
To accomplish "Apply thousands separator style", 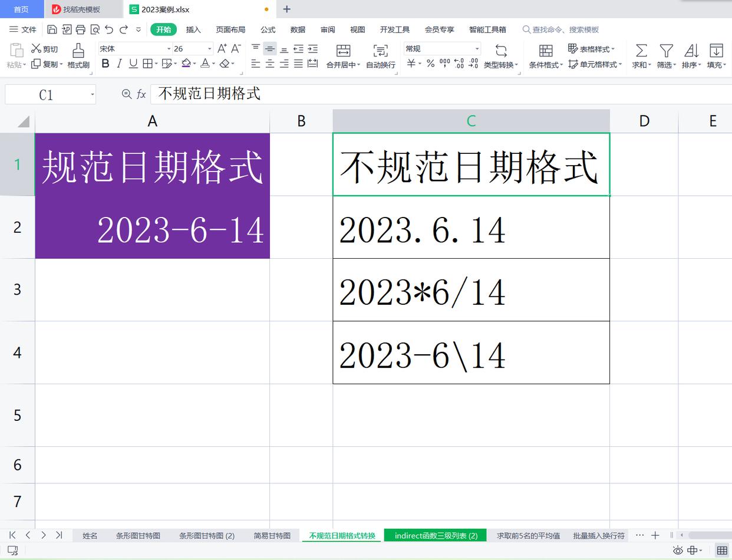I will [x=445, y=64].
